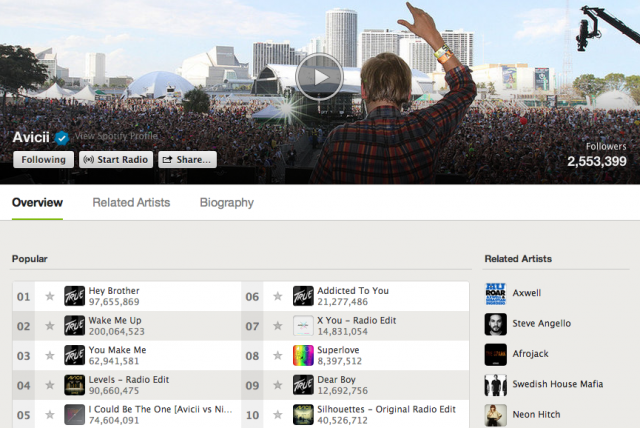Open the Biography tab
The width and height of the screenshot is (640, 428).
click(x=226, y=202)
